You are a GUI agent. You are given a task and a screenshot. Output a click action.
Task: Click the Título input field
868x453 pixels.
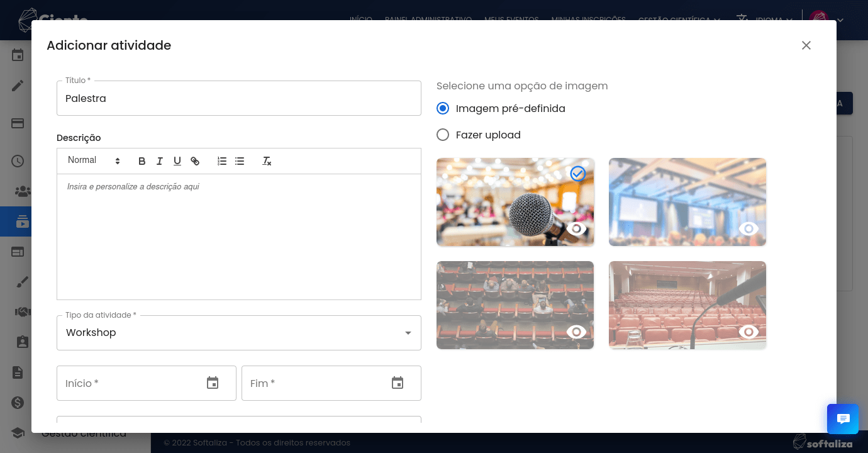tap(239, 99)
